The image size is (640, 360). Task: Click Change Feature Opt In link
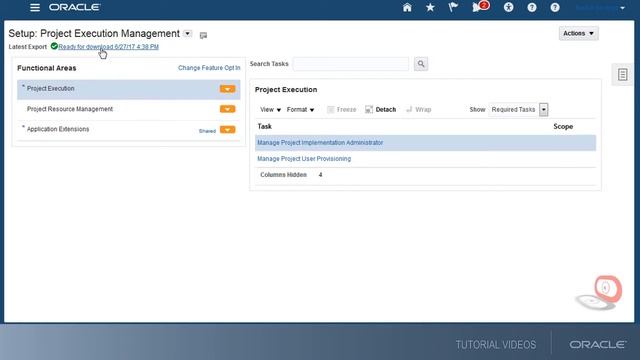(209, 68)
